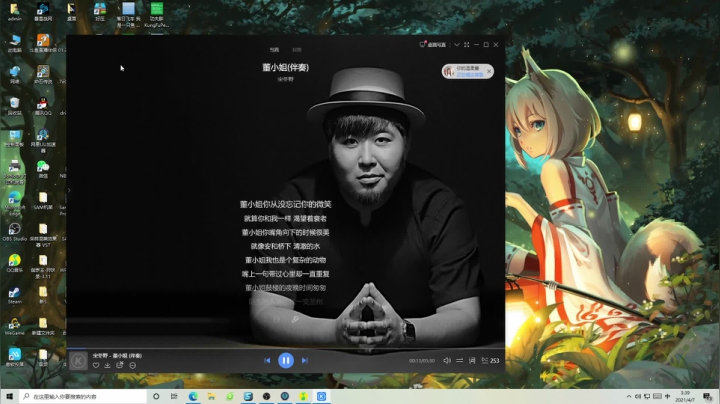The image size is (720, 404).
Task: Open the more options circle icon
Action: pyautogui.click(x=133, y=365)
